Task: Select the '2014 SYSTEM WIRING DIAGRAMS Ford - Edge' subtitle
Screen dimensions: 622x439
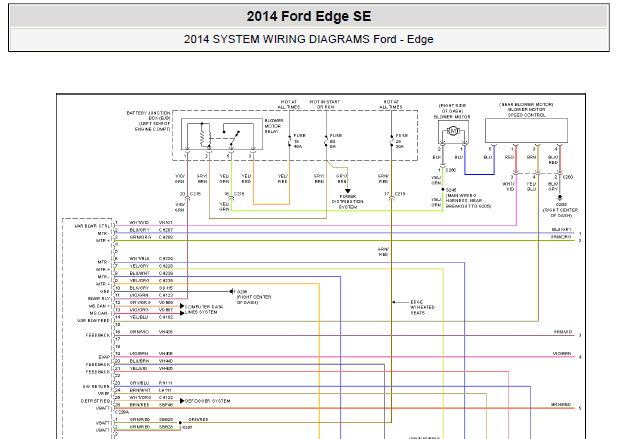Action: point(309,39)
